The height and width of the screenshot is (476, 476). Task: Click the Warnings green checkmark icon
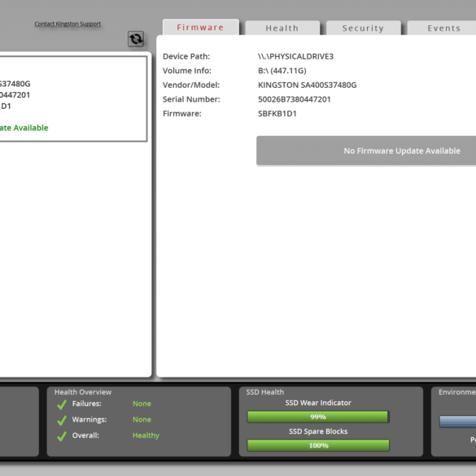point(62,420)
